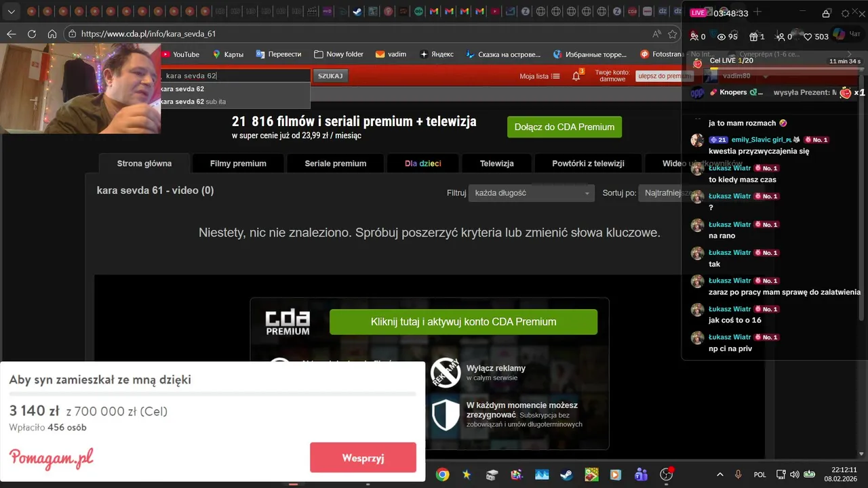Click 'Kliknij tutaj i aktywuj konto CDA Premium'

pyautogui.click(x=463, y=322)
